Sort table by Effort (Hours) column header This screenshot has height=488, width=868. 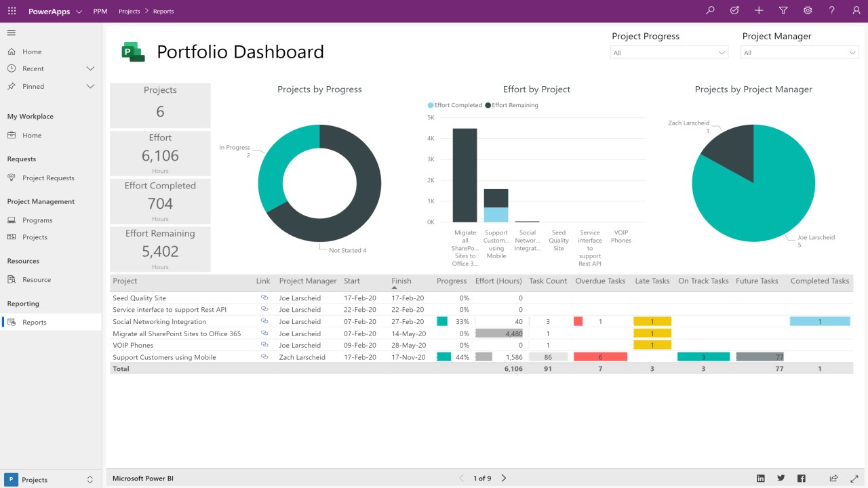click(498, 281)
